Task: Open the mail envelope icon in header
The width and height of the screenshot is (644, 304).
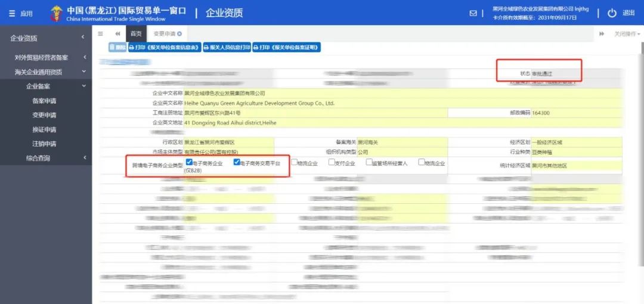Action: (473, 13)
